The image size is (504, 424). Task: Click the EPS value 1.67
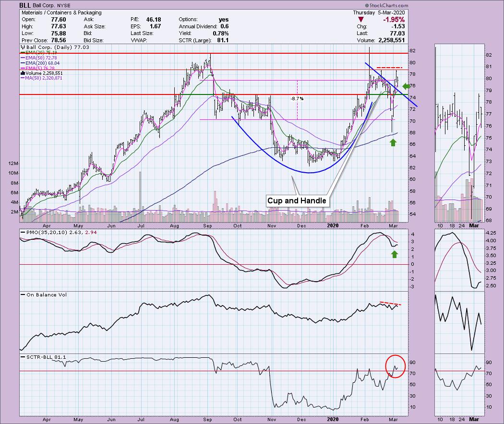(155, 26)
